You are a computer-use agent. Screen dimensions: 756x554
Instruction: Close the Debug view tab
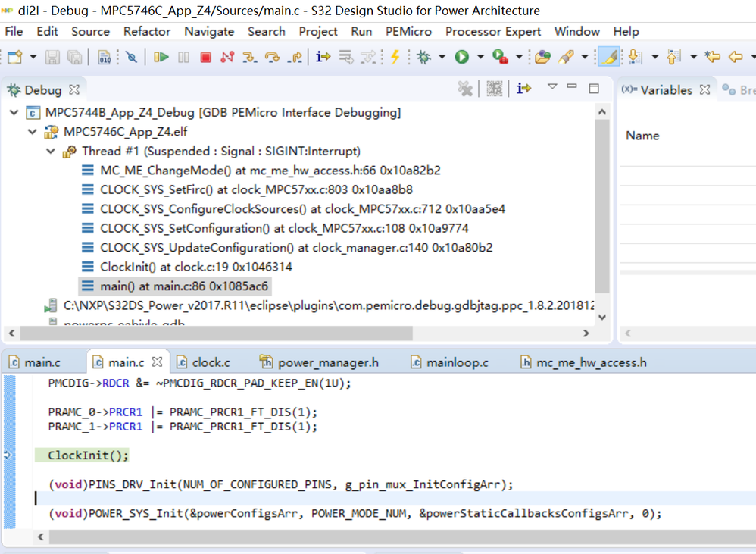click(x=74, y=89)
